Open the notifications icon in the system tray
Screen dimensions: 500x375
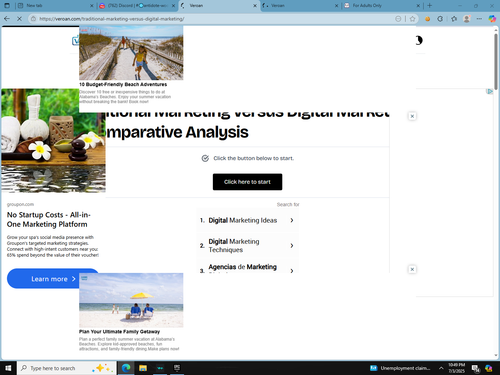(476, 368)
